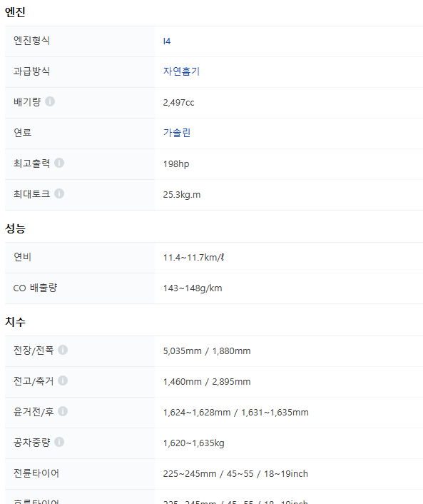
Task: Click the 전장/전폭 row label
Action: pyautogui.click(x=34, y=351)
